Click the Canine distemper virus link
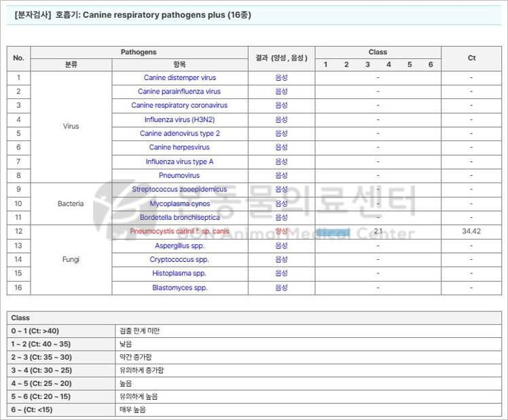 click(179, 77)
